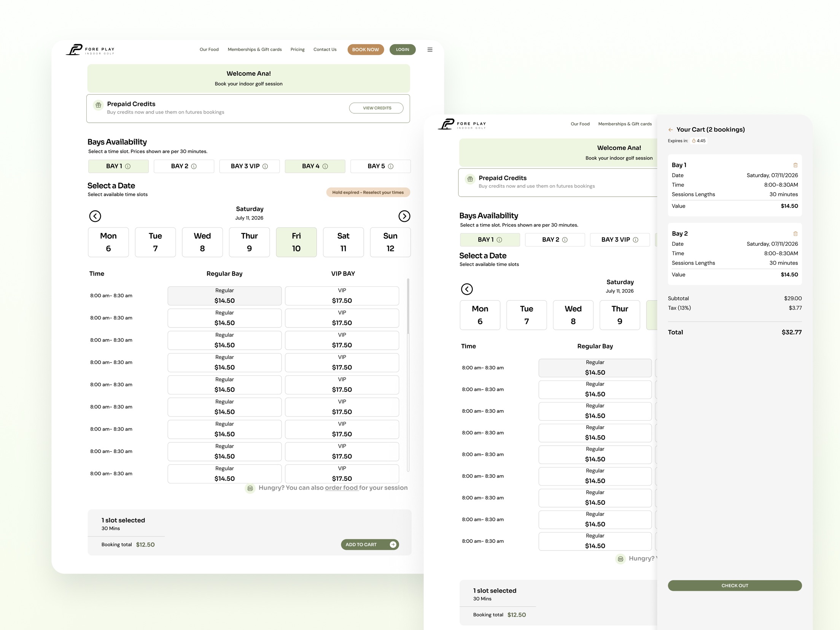Click time slots scrollbar in left window
Screen dimensions: 840x630
[408, 307]
